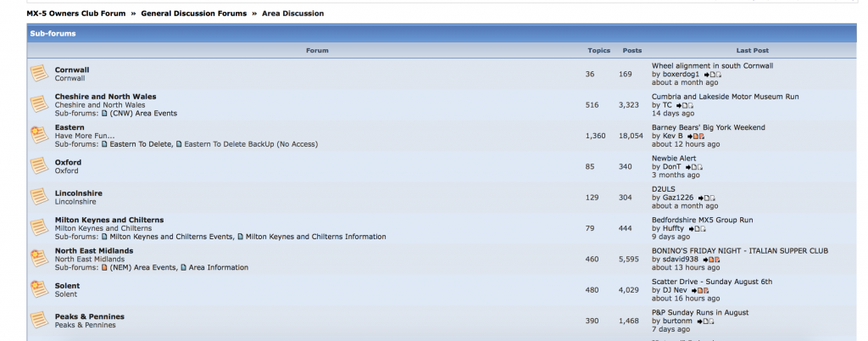Open the North East Midlands Area Information sub-forum
This screenshot has width=868, height=341.
pyautogui.click(x=218, y=267)
